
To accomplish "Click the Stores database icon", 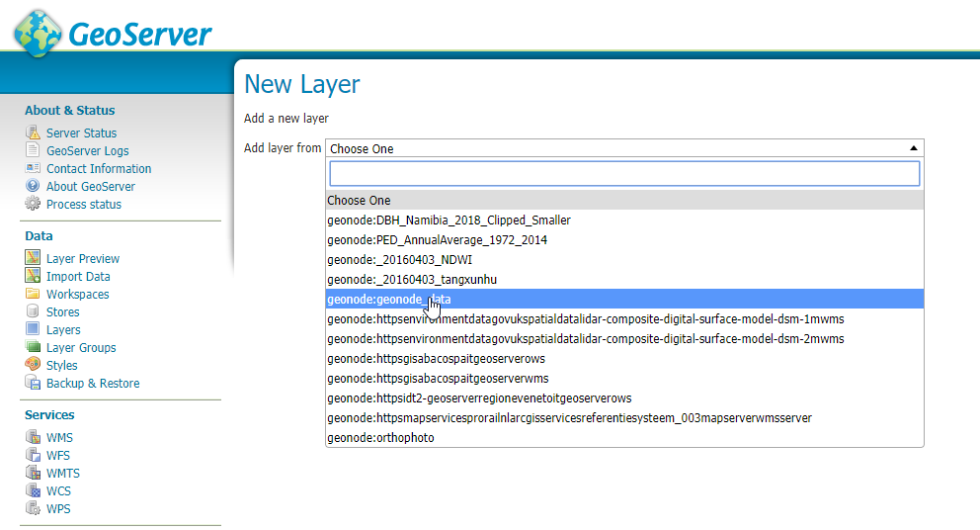I will click(33, 311).
